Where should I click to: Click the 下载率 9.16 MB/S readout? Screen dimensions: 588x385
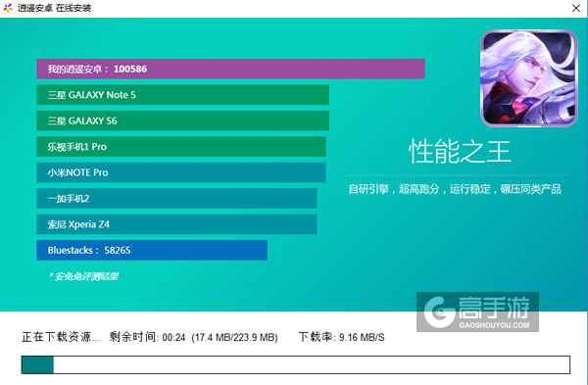click(x=342, y=337)
